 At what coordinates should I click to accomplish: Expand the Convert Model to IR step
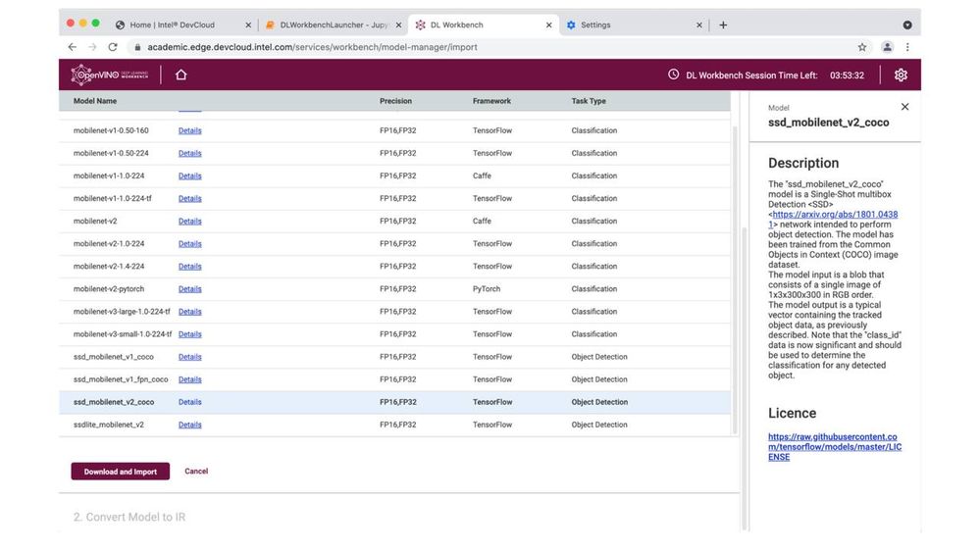click(x=129, y=517)
